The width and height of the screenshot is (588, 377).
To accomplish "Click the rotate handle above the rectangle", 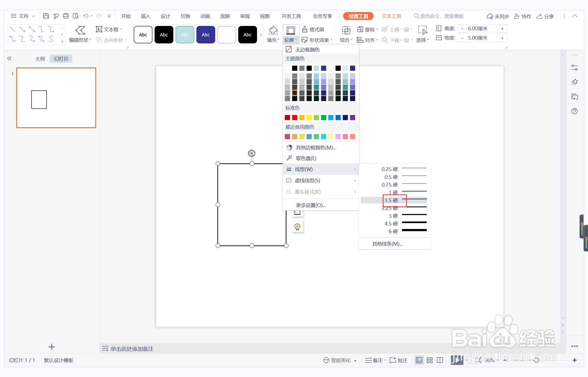I will tap(252, 153).
